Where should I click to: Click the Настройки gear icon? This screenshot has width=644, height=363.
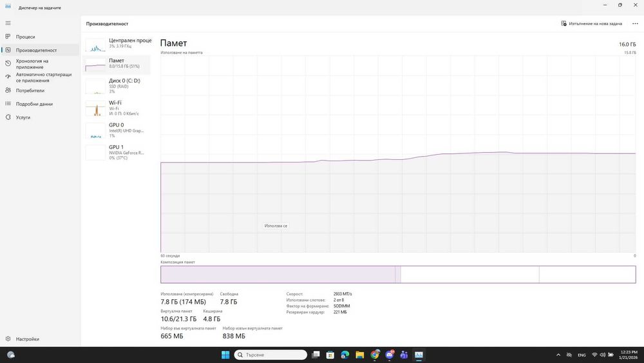tap(8, 338)
